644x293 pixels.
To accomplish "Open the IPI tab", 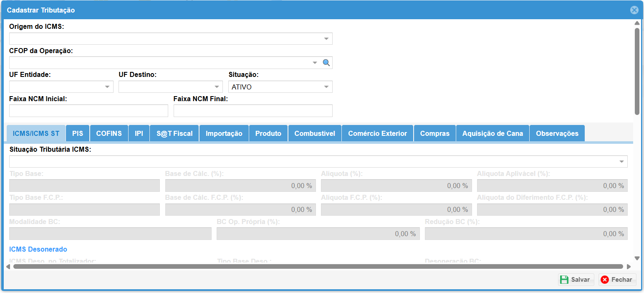I will (139, 133).
